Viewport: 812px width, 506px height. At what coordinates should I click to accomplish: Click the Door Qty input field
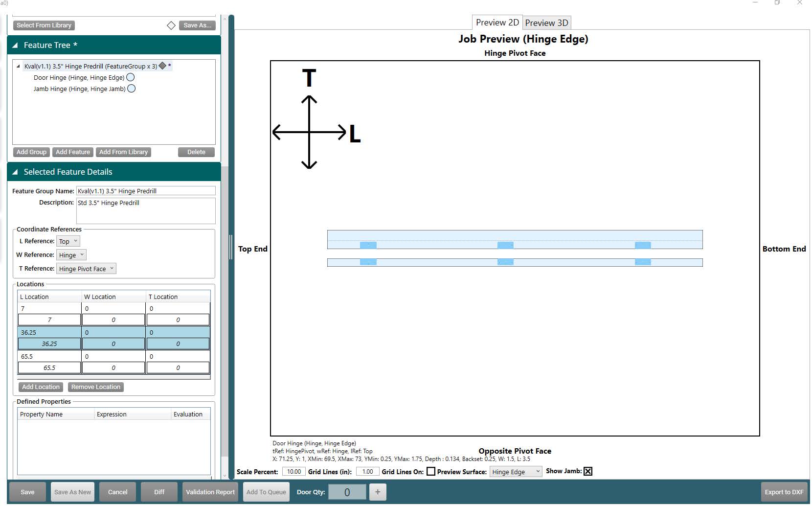(x=347, y=492)
